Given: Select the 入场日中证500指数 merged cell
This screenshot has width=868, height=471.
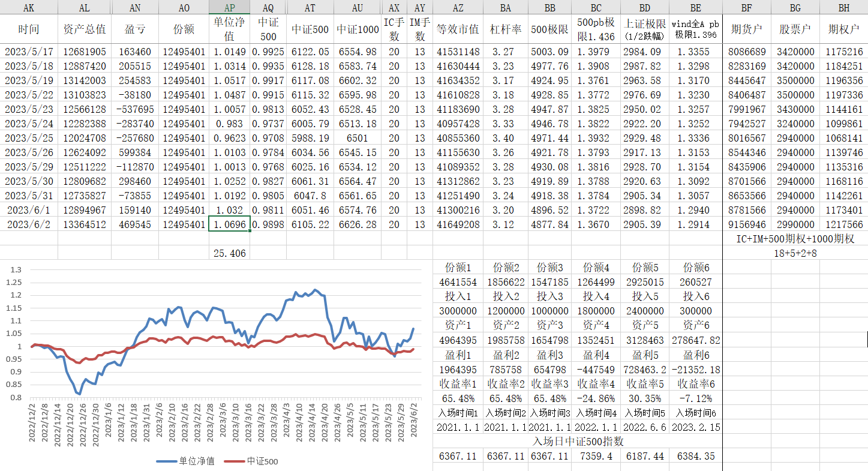Looking at the screenshot, I should point(578,442).
